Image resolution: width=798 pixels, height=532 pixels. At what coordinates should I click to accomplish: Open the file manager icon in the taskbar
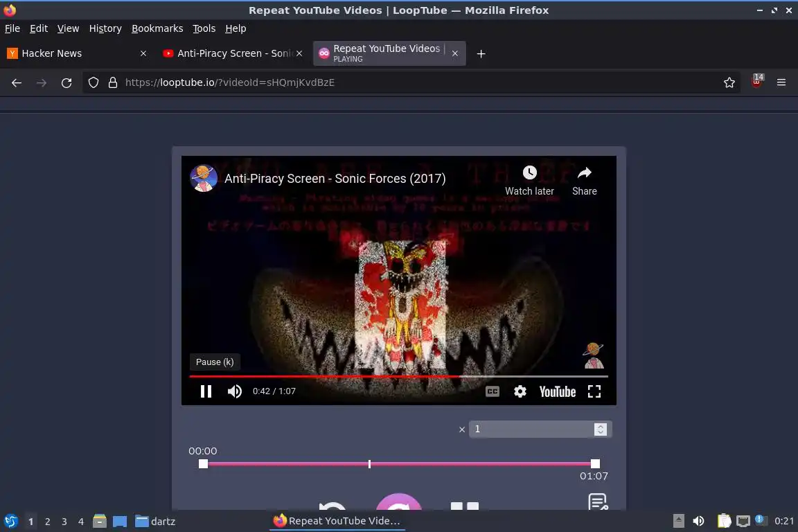100,522
